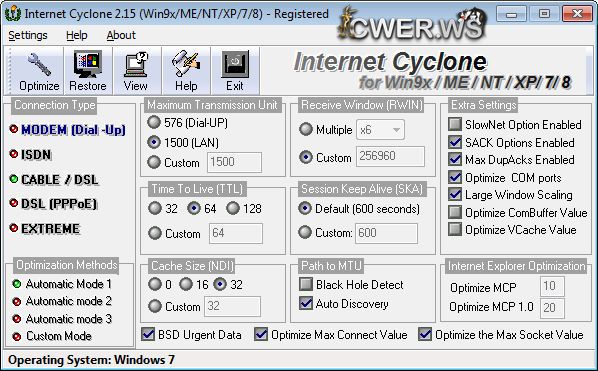Open the Help menu
This screenshot has height=371, width=598.
[77, 35]
